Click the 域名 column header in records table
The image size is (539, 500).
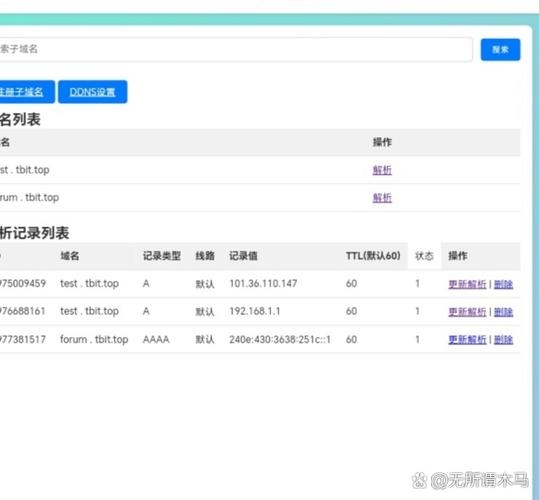click(70, 256)
